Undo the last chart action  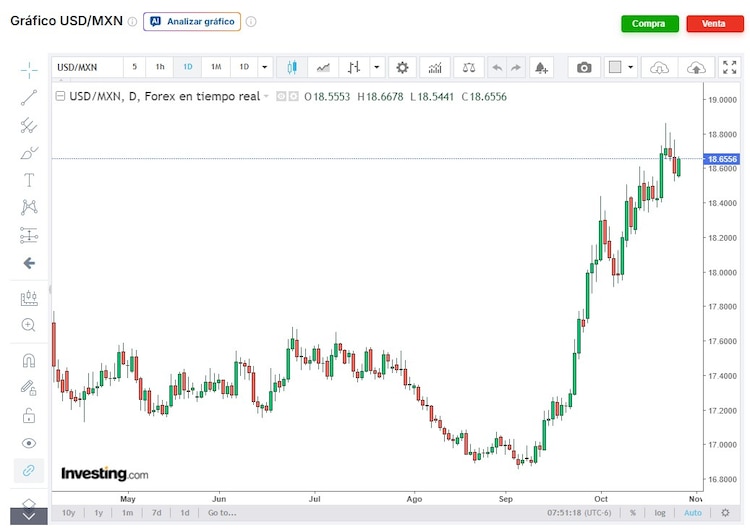coord(497,67)
